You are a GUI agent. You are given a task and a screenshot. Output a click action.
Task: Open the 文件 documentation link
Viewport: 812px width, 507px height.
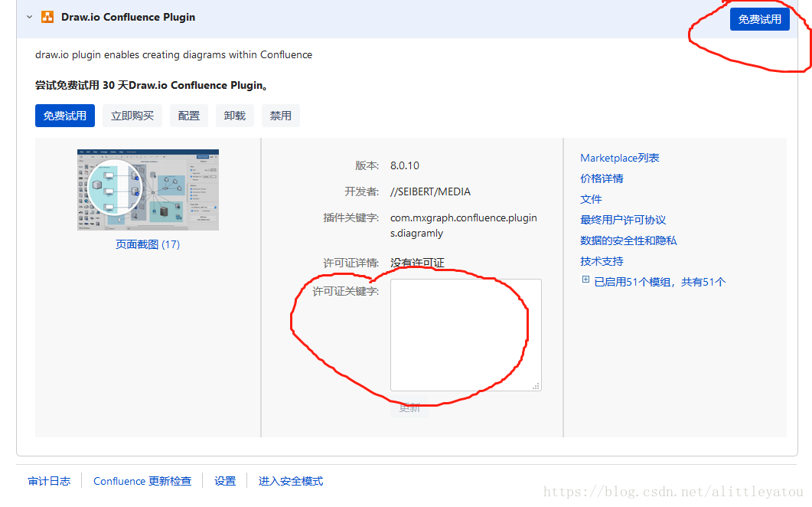[591, 199]
